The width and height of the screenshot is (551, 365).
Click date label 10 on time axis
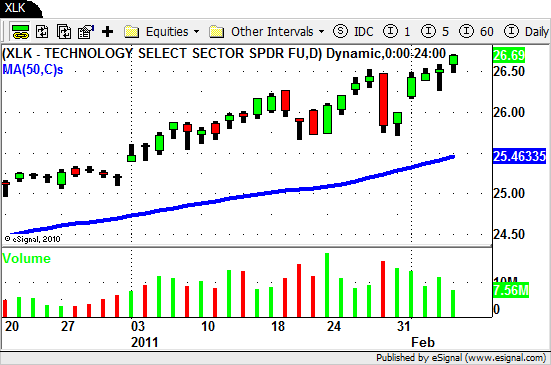point(208,326)
